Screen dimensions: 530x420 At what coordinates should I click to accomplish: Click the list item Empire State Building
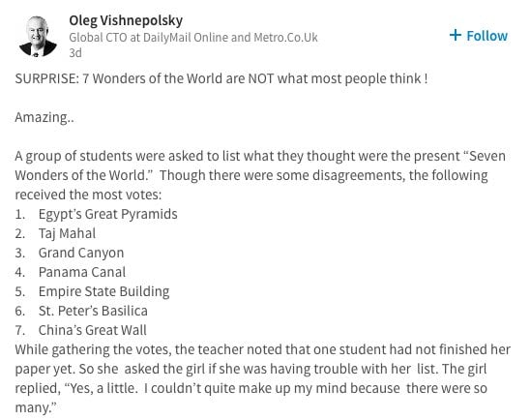tap(103, 292)
